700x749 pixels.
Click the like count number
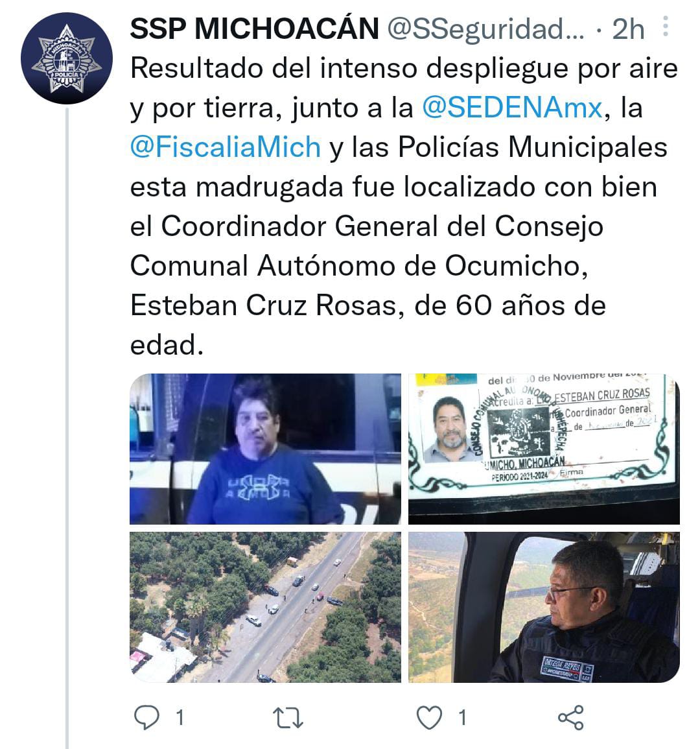[x=462, y=717]
